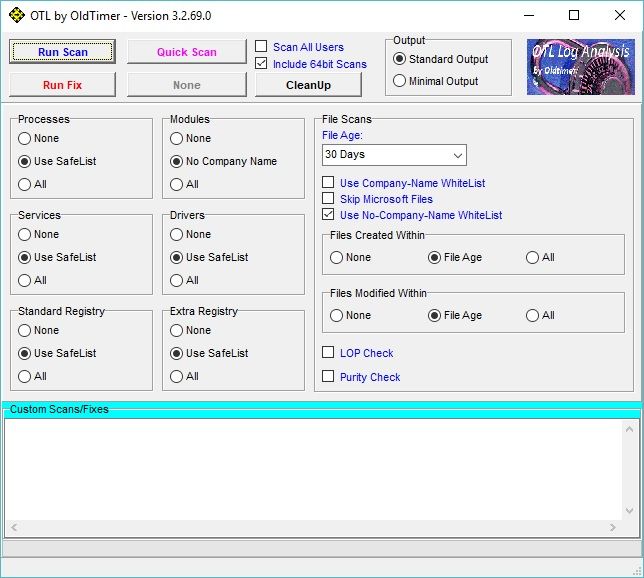Click the horizontal scrollbar left arrow

(x=14, y=527)
